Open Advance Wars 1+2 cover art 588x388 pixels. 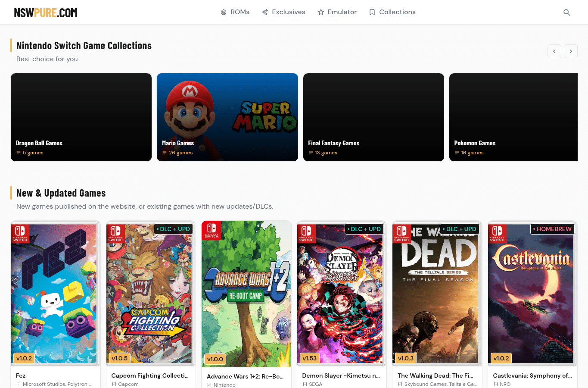coord(246,294)
